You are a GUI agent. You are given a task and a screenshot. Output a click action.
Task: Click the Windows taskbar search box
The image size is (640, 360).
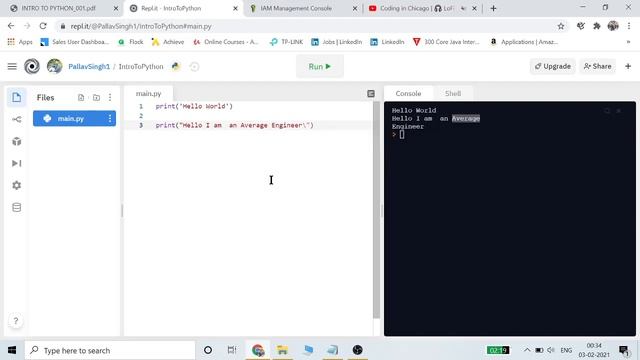(110, 350)
